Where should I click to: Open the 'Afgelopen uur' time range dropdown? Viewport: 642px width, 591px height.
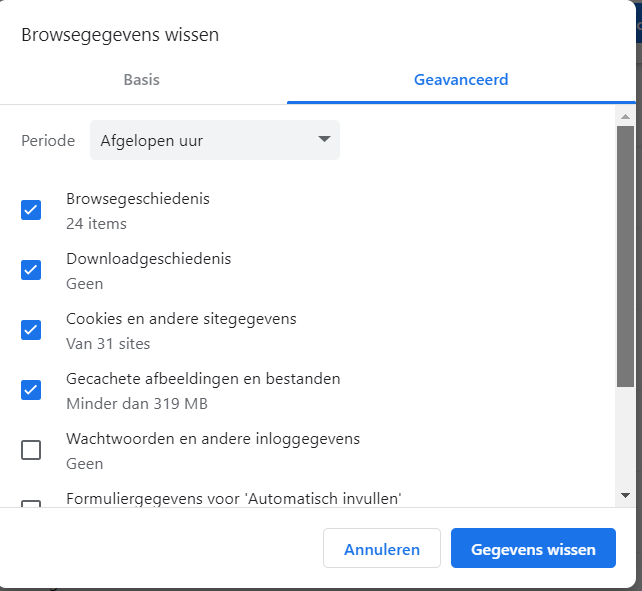pos(214,141)
